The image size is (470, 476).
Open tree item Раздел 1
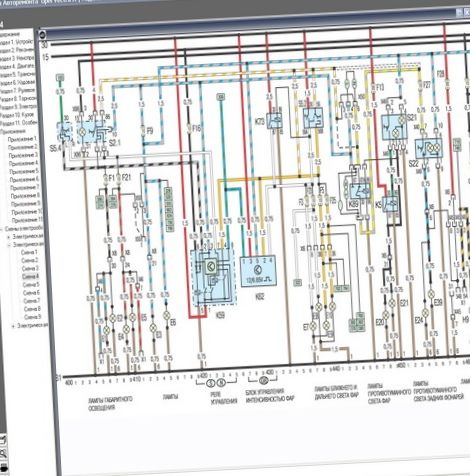16,43
